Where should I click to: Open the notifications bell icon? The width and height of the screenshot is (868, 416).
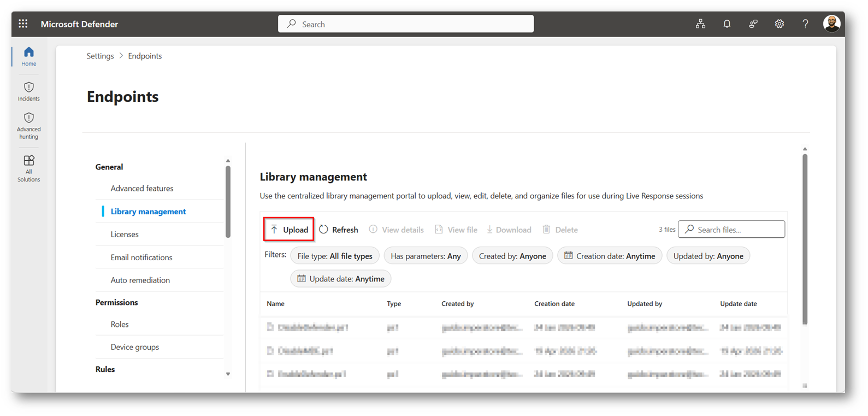coord(727,24)
